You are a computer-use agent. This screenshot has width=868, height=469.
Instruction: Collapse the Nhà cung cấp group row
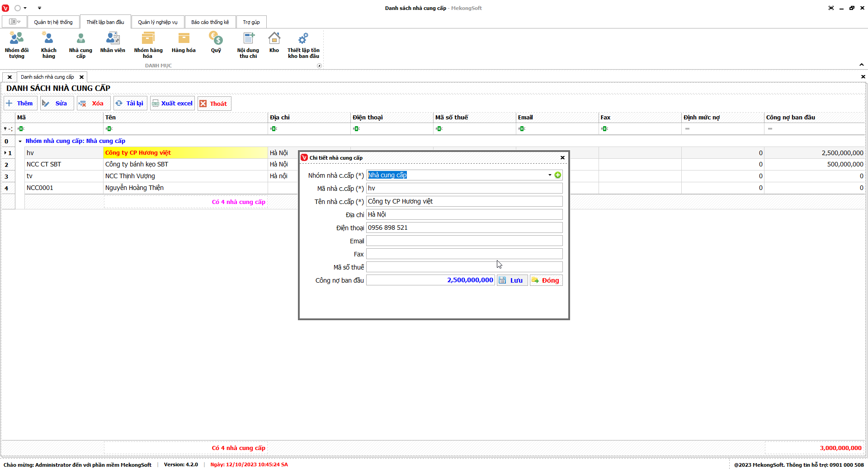20,141
